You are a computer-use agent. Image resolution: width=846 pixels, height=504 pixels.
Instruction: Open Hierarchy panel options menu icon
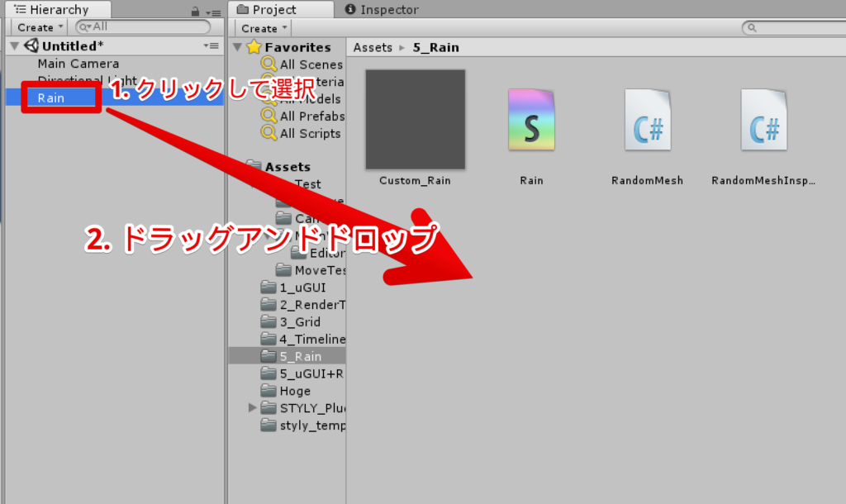point(213,12)
